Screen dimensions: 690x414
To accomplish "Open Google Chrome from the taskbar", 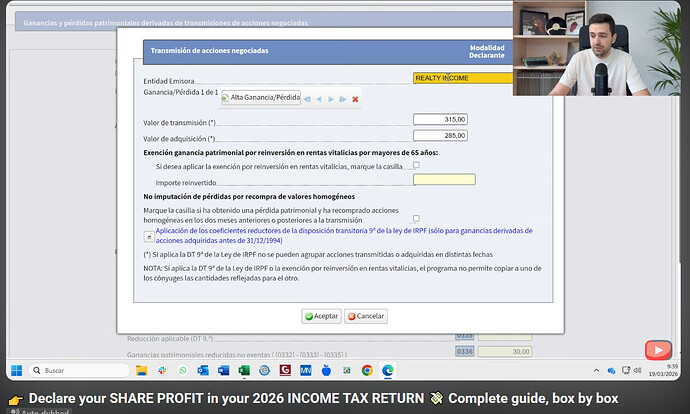I will click(x=367, y=370).
